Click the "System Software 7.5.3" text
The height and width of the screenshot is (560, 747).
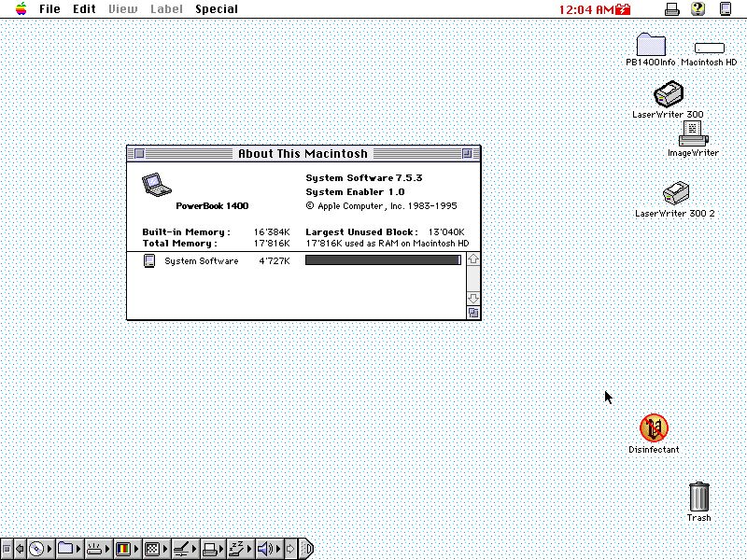tap(364, 178)
